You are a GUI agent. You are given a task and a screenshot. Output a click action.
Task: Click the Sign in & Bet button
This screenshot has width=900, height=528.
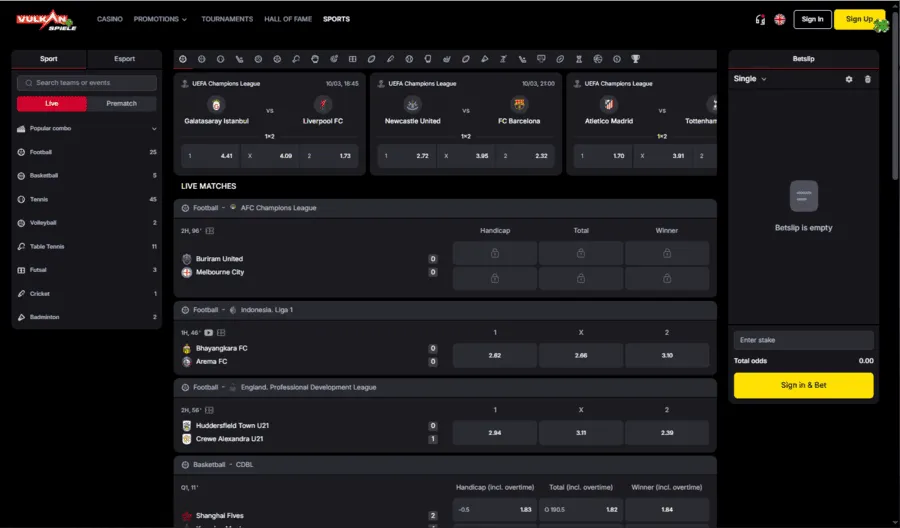(804, 385)
